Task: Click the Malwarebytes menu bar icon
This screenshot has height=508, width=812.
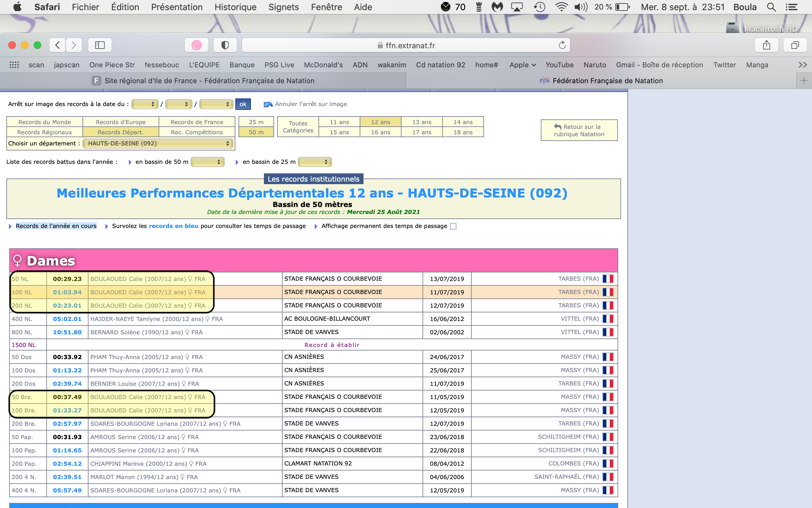Action: click(497, 7)
